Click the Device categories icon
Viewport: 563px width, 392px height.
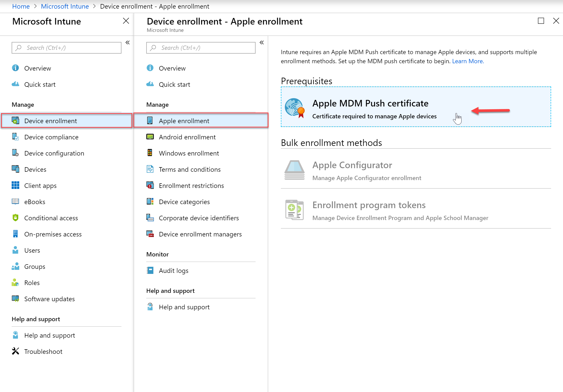150,202
